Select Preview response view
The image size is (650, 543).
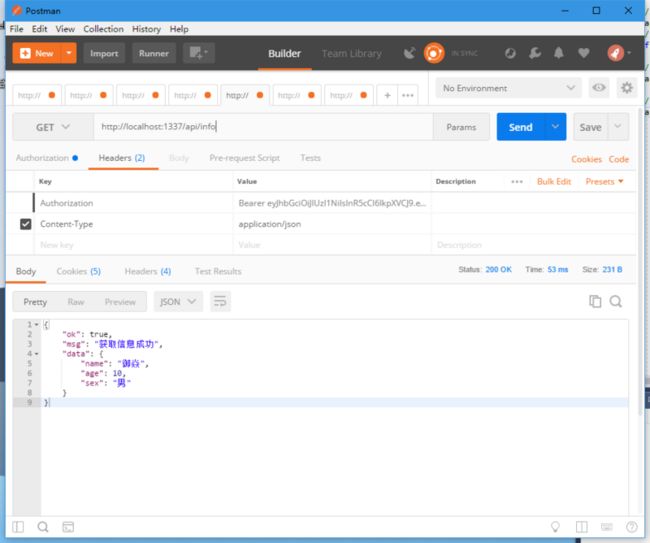point(120,302)
